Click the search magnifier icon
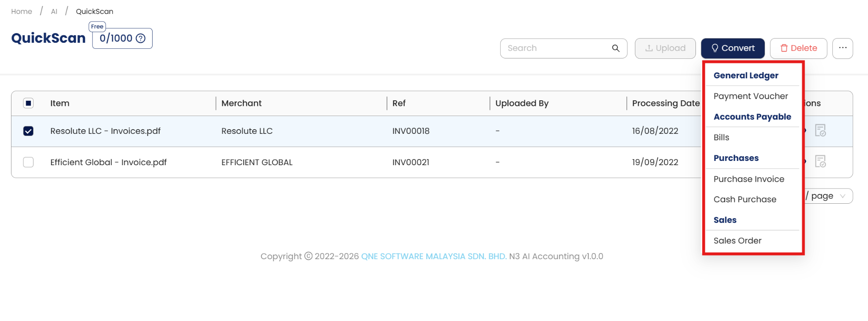 pyautogui.click(x=616, y=48)
